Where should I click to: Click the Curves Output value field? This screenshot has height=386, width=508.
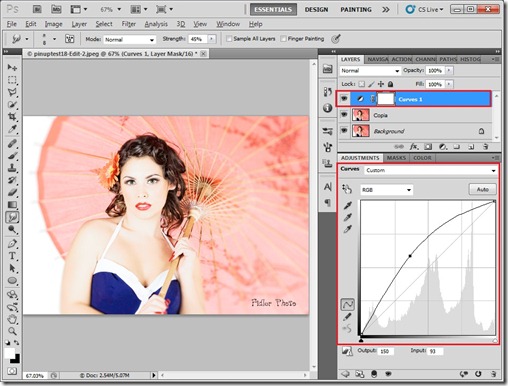coord(386,351)
